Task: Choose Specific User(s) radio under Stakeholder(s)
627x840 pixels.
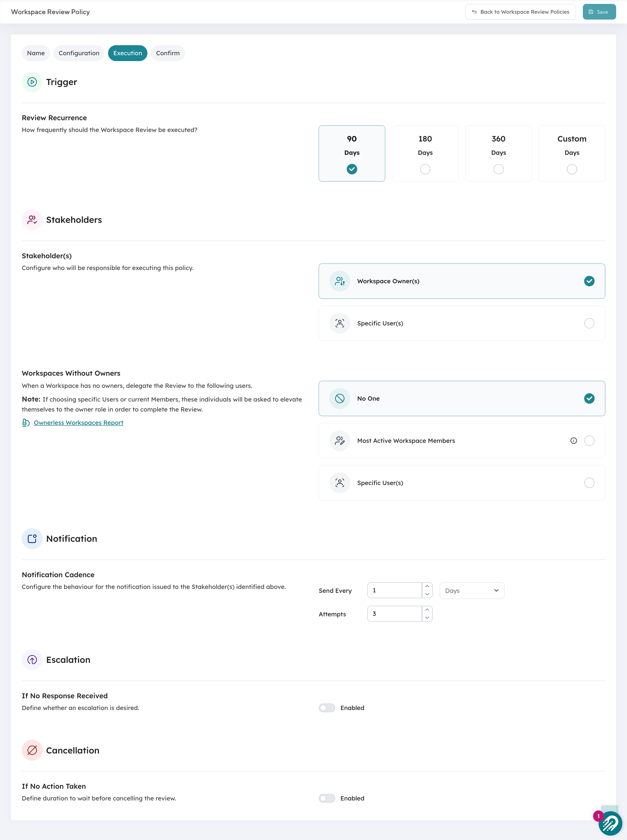Action: click(x=589, y=323)
